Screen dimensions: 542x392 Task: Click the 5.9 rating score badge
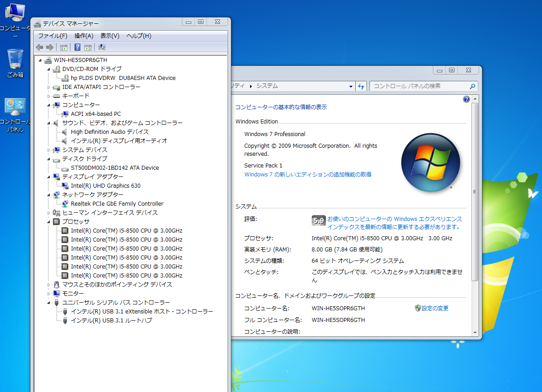click(x=318, y=220)
